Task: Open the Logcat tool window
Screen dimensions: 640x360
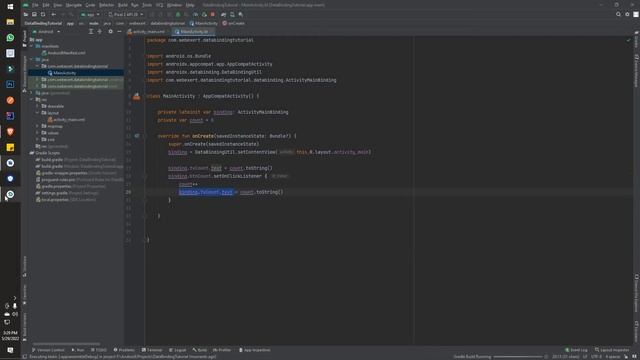Action: coord(178,350)
